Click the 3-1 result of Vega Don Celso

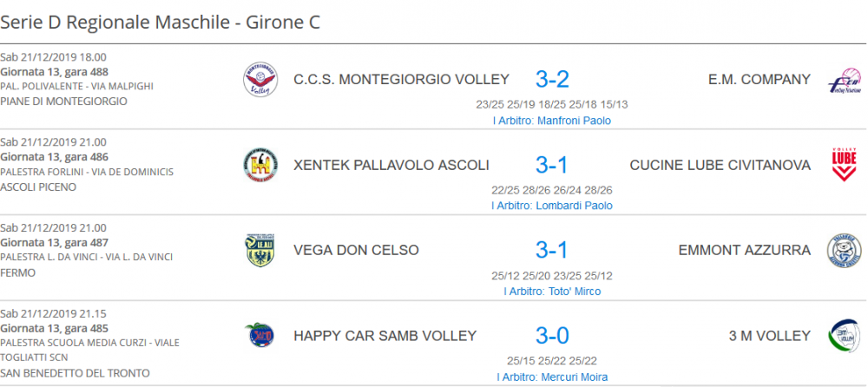[x=552, y=250]
